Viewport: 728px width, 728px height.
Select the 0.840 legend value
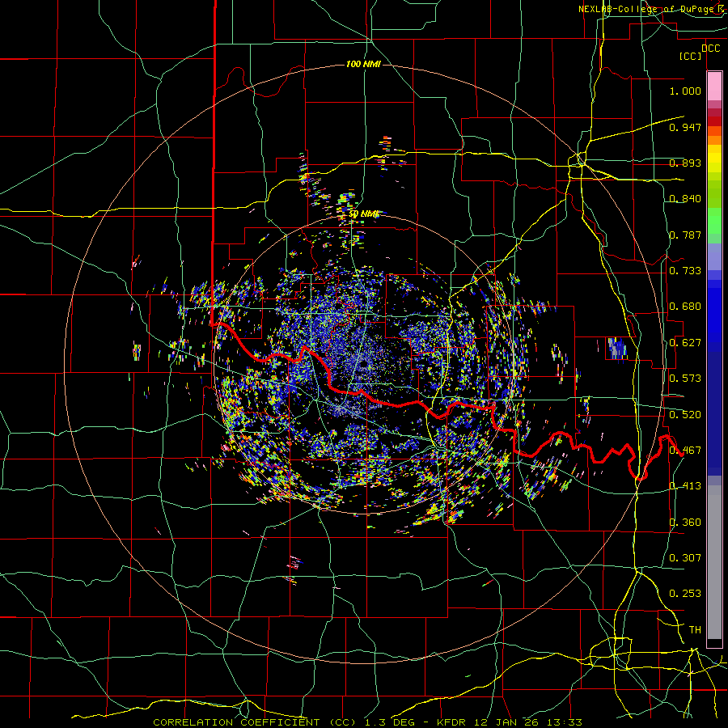tap(685, 199)
